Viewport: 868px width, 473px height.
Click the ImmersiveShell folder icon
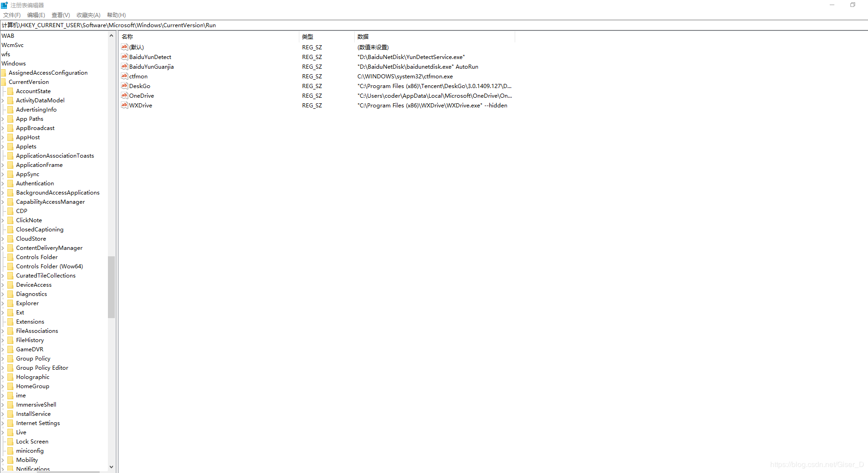(11, 405)
